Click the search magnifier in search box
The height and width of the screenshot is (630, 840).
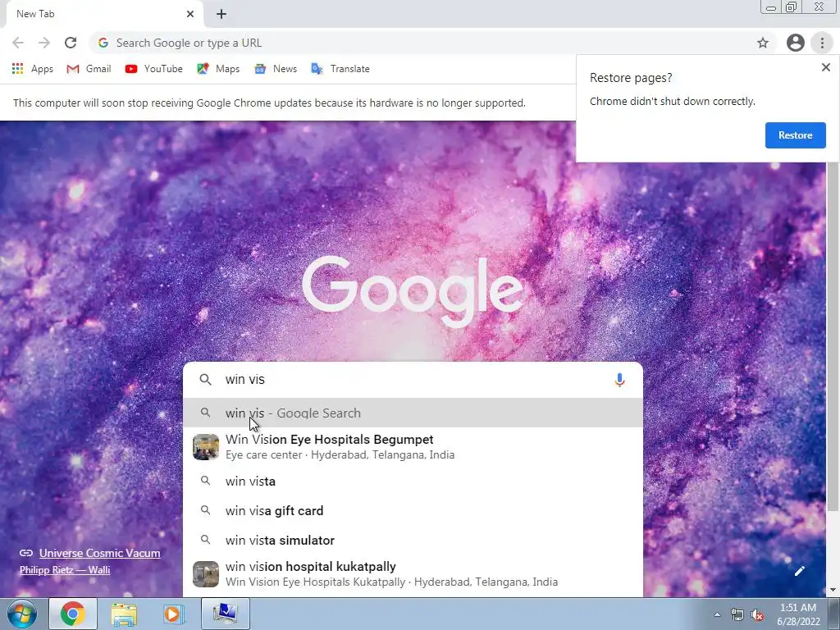[x=205, y=379]
